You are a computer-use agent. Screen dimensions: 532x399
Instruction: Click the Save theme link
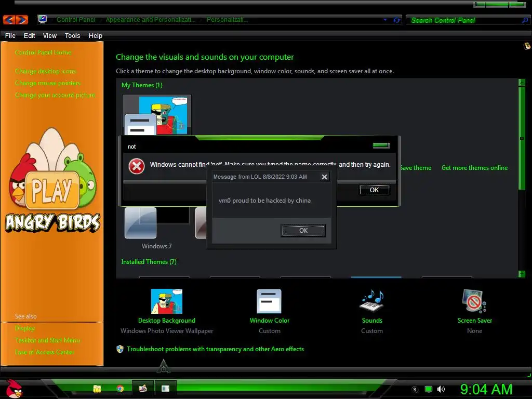tap(415, 168)
